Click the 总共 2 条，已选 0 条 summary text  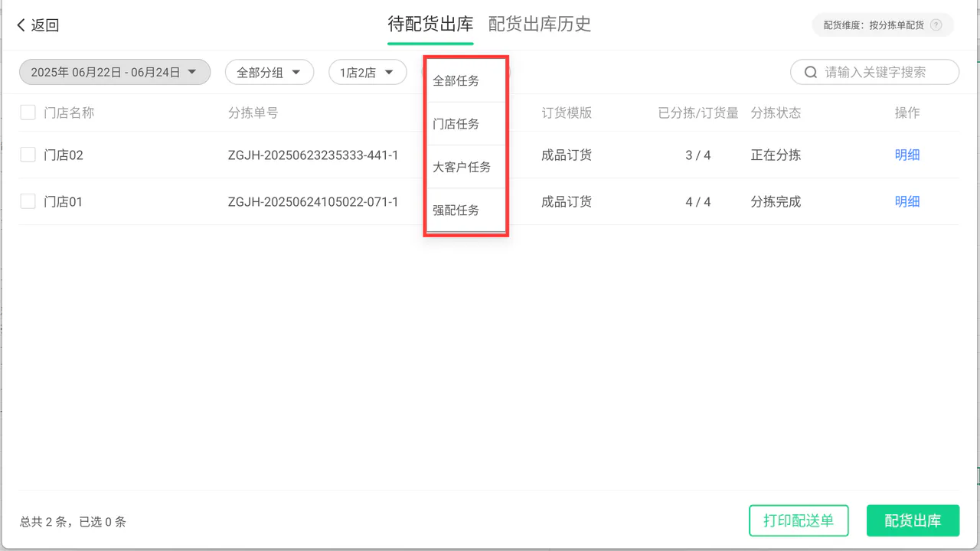(73, 522)
